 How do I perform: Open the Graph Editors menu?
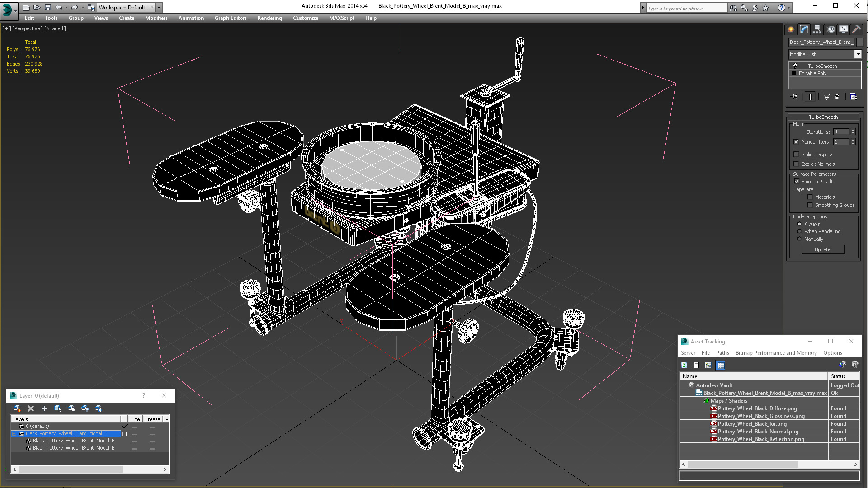(x=231, y=18)
